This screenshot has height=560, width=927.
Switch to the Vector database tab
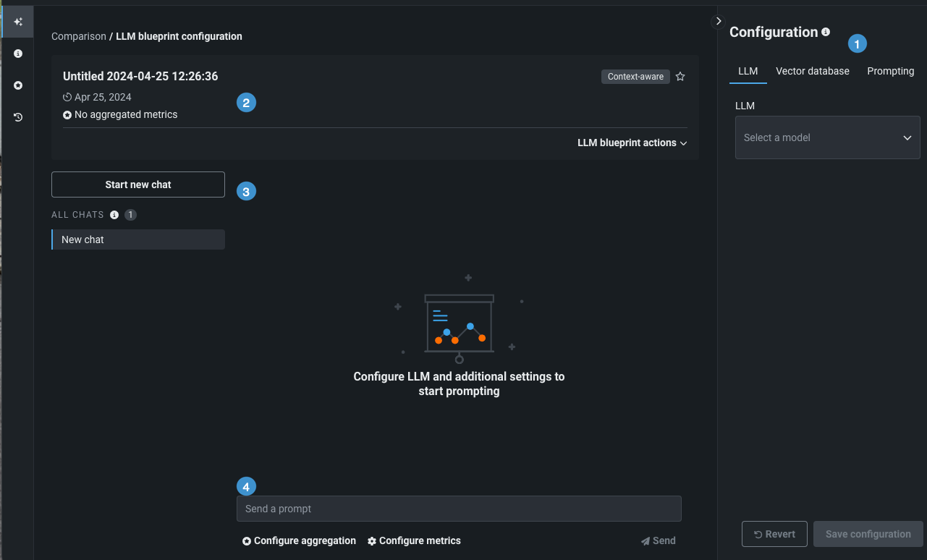[813, 71]
